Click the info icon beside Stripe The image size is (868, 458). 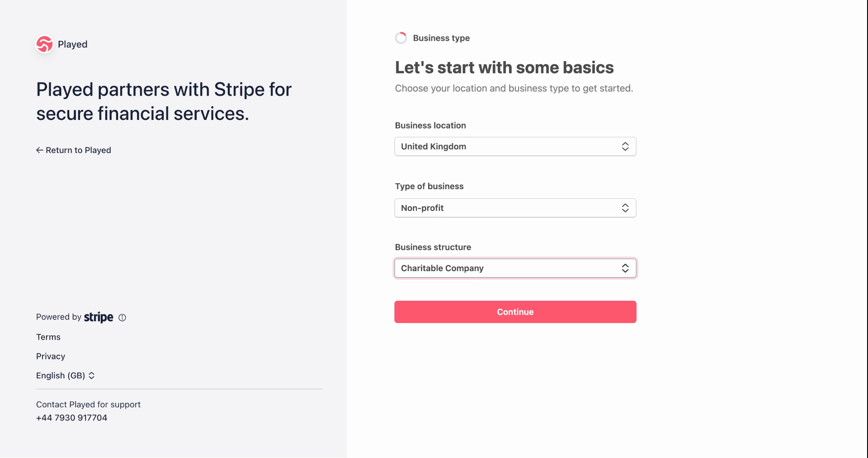[122, 318]
